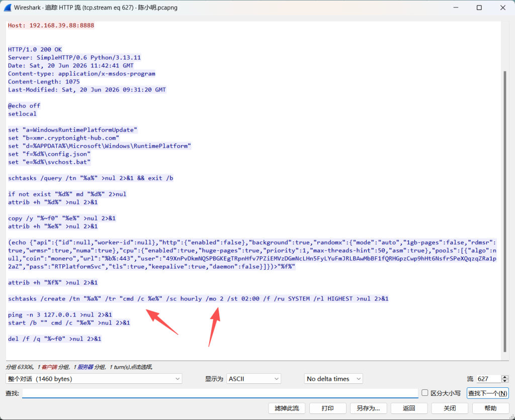This screenshot has width=515, height=420.
Task: Click the 返回 back button
Action: pyautogui.click(x=409, y=408)
